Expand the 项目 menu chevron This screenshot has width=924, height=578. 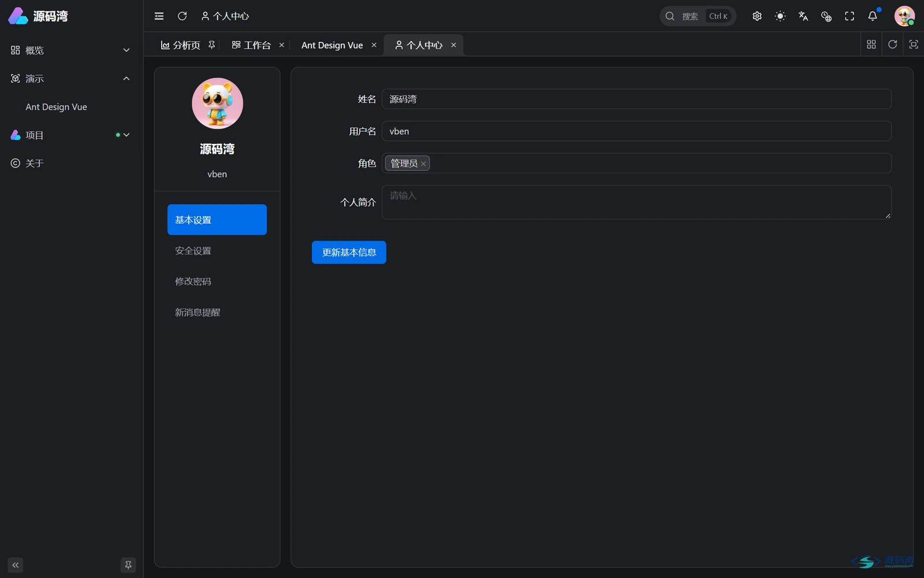point(126,135)
